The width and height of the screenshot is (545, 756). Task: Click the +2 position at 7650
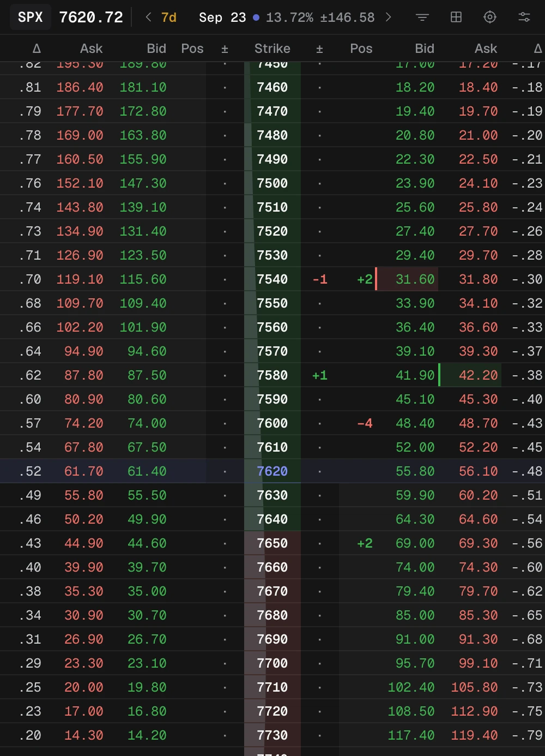click(365, 543)
